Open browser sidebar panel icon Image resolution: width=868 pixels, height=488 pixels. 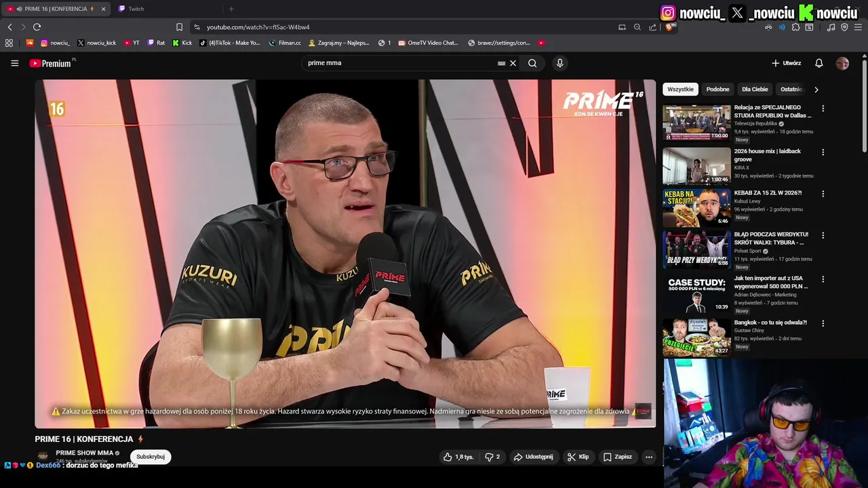coord(809,27)
